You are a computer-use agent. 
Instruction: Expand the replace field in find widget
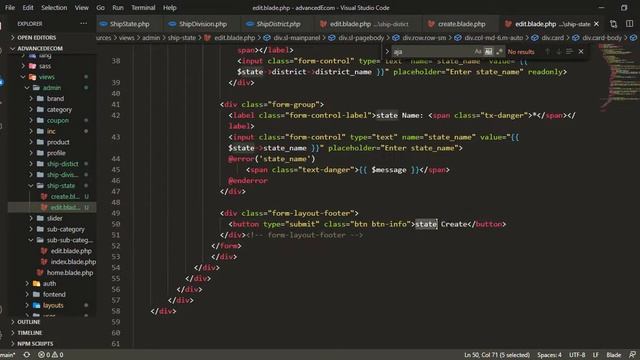387,52
